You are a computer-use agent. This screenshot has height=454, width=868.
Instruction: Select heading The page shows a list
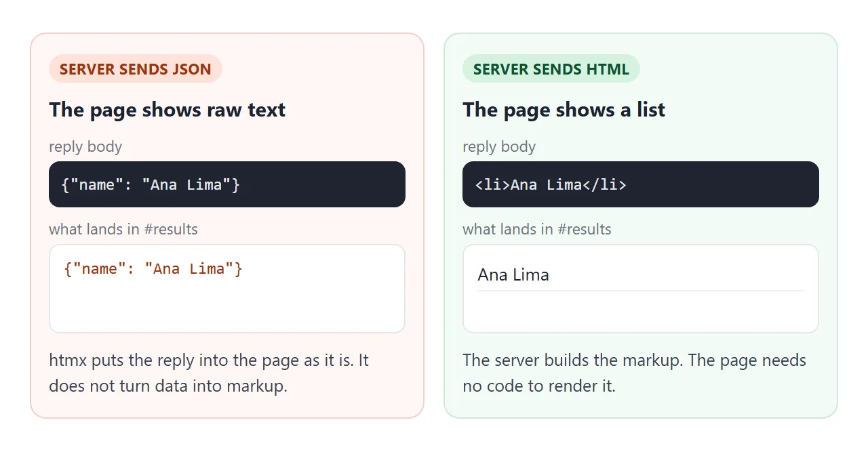pyautogui.click(x=564, y=110)
